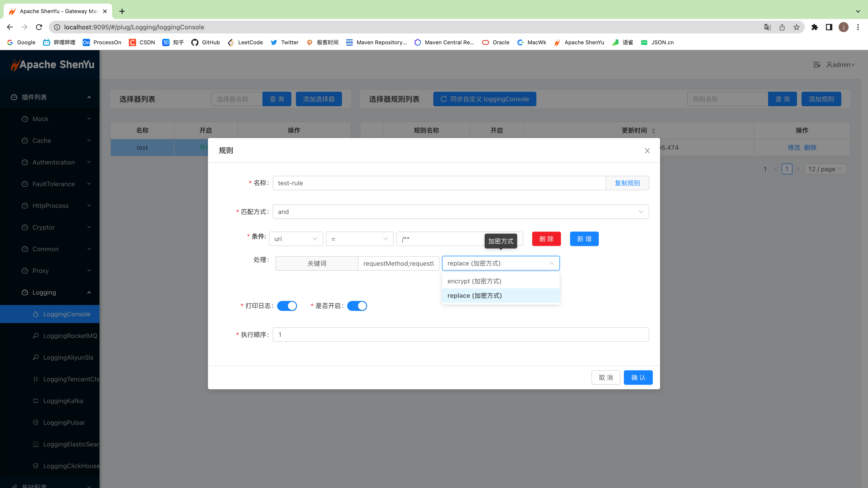This screenshot has width=868, height=488.
Task: Sort by the update time column arrows
Action: pos(653,131)
